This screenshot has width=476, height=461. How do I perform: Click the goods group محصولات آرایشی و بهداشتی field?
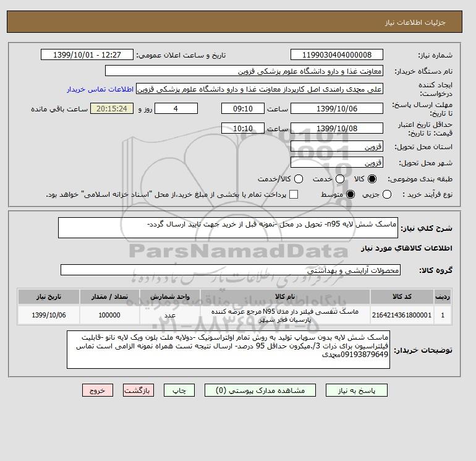(x=231, y=270)
